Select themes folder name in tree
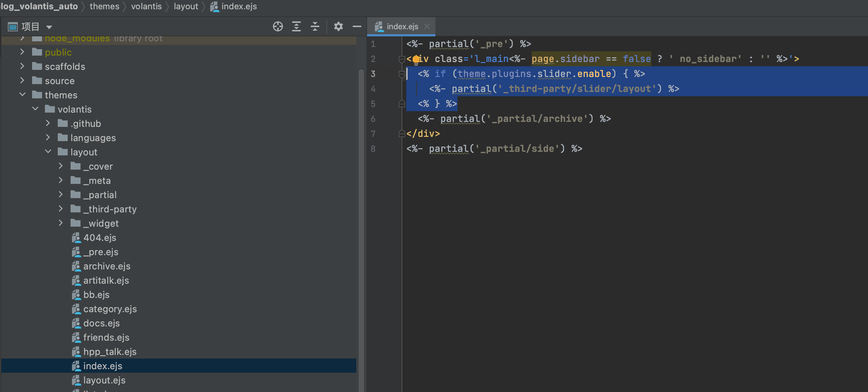The height and width of the screenshot is (392, 868). tap(61, 95)
